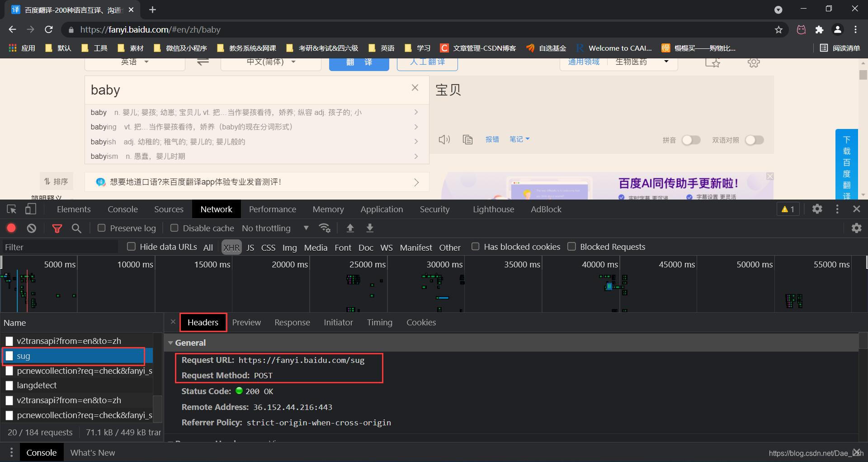Image resolution: width=868 pixels, height=462 pixels.
Task: Open source language 英语 dropdown
Action: pyautogui.click(x=135, y=62)
